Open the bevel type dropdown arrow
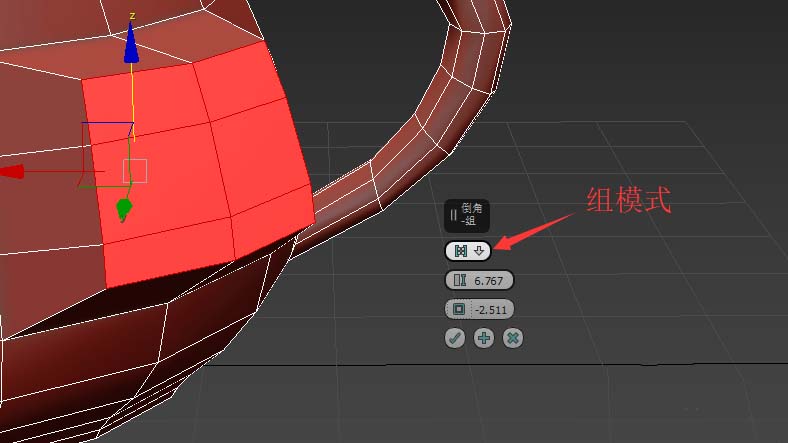Image resolution: width=788 pixels, height=443 pixels. tap(479, 251)
